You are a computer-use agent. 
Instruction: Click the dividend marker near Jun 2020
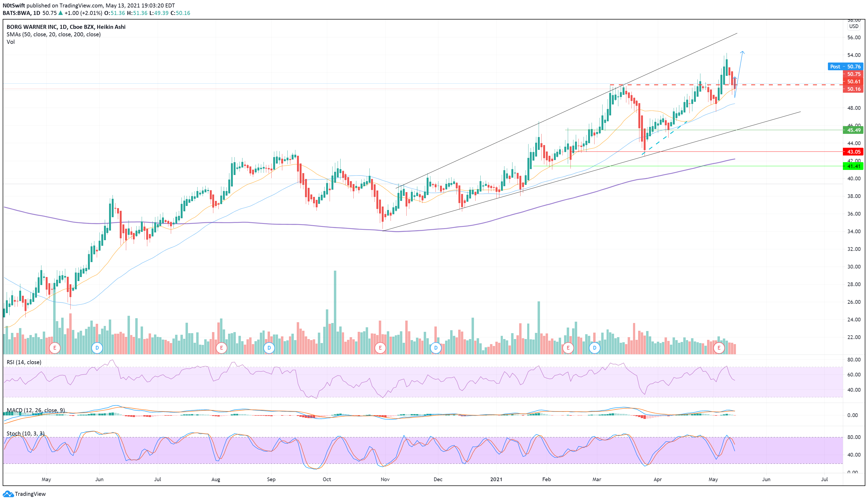pos(97,348)
